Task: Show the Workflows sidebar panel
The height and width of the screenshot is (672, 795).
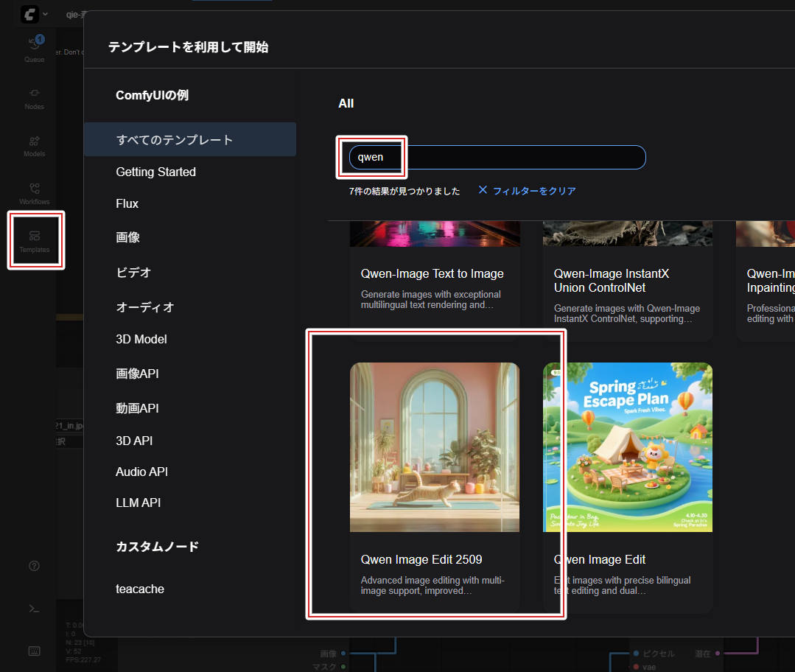Action: (x=35, y=192)
